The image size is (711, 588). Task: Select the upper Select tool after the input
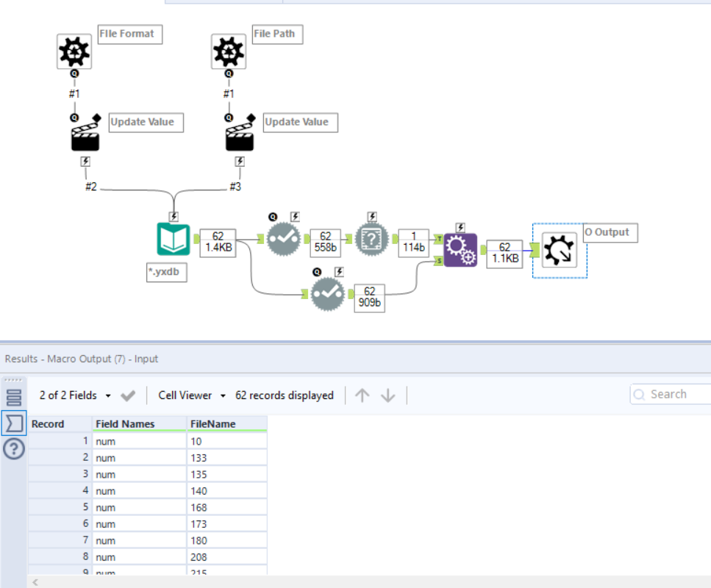coord(283,239)
